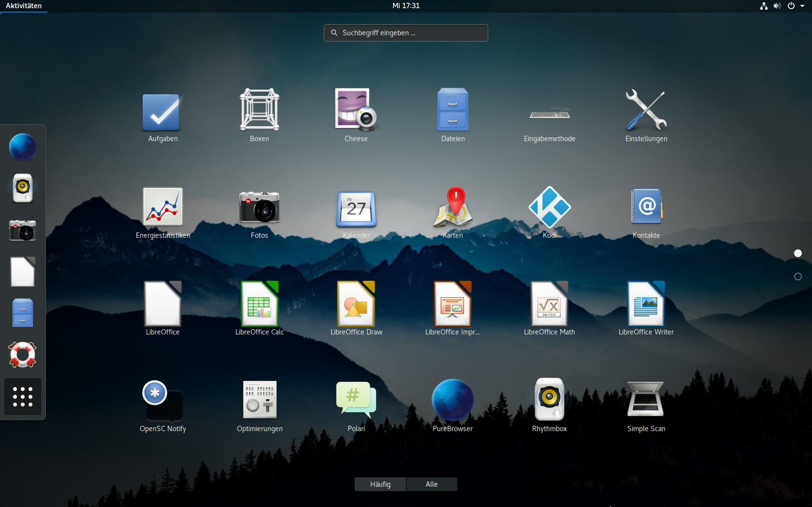Expand the system power menu arrow
Screen dimensions: 812x507
click(802, 6)
